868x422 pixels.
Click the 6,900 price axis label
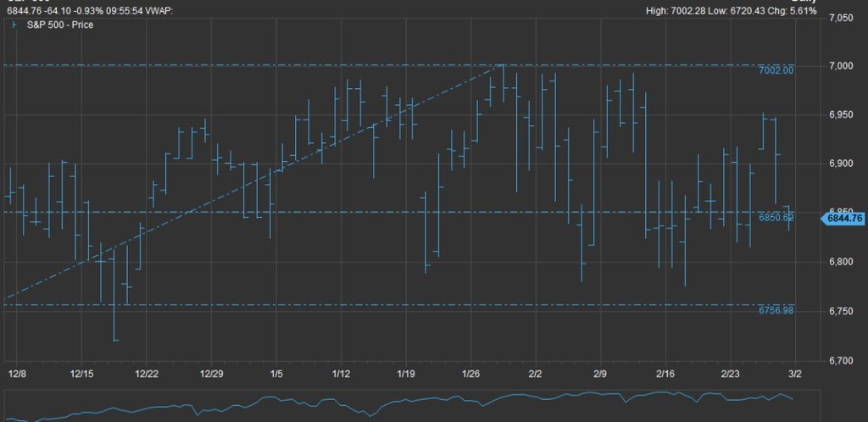tap(841, 164)
